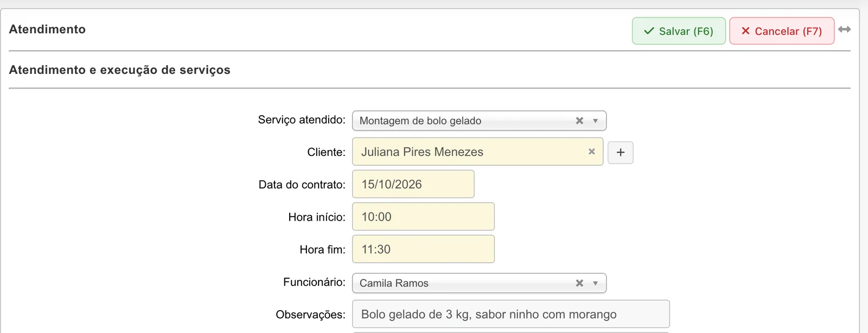Click the Observações label

310,315
